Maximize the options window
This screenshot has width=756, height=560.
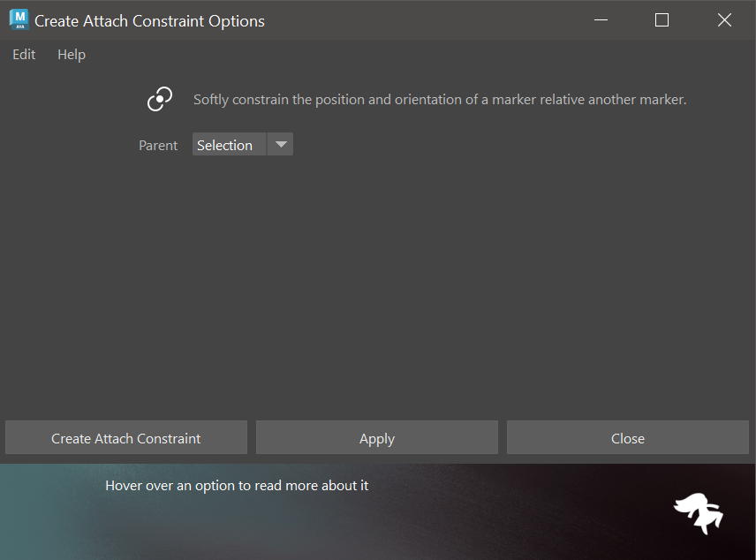coord(661,20)
